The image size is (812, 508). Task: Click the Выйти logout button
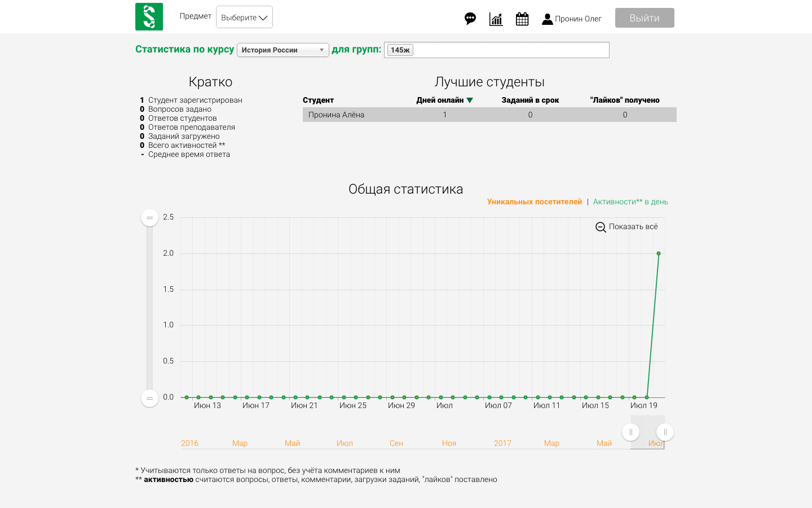[x=645, y=18]
